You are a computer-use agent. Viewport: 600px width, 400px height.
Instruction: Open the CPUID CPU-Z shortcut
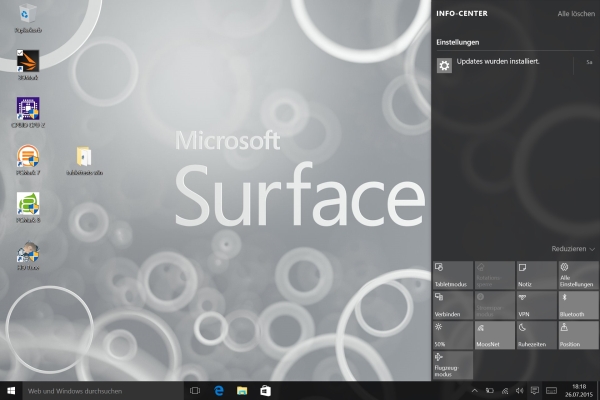pyautogui.click(x=28, y=112)
